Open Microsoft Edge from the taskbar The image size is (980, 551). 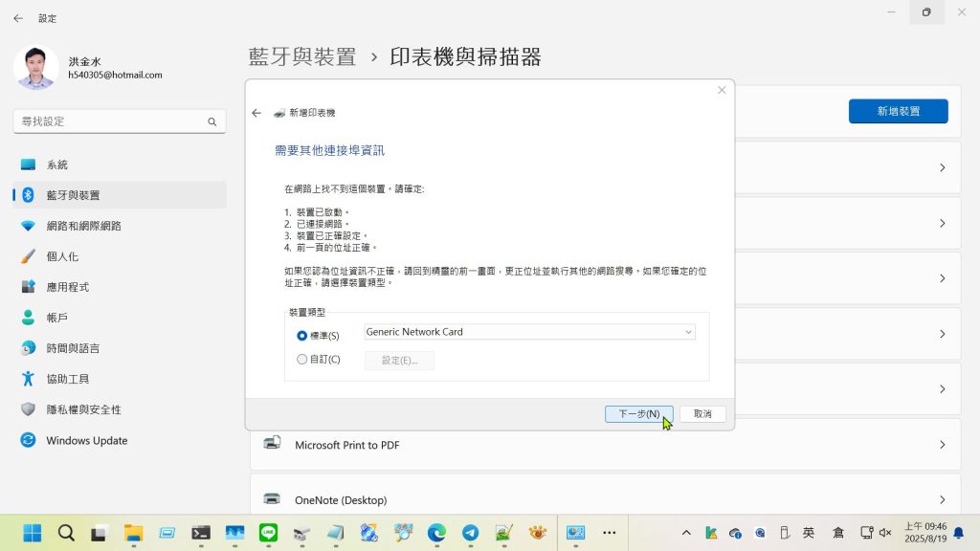(435, 533)
